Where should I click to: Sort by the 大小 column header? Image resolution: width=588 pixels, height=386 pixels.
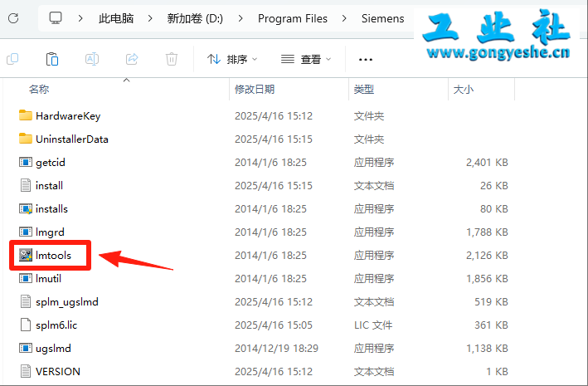464,90
